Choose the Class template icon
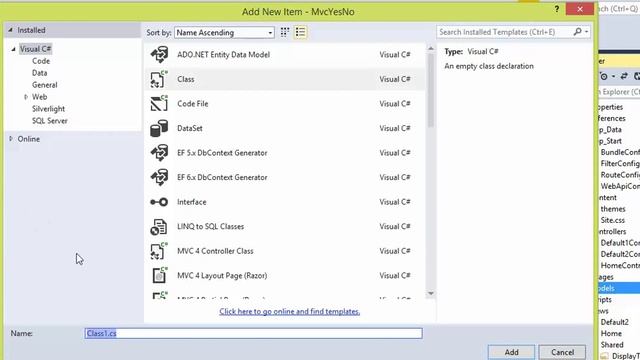 (x=159, y=79)
